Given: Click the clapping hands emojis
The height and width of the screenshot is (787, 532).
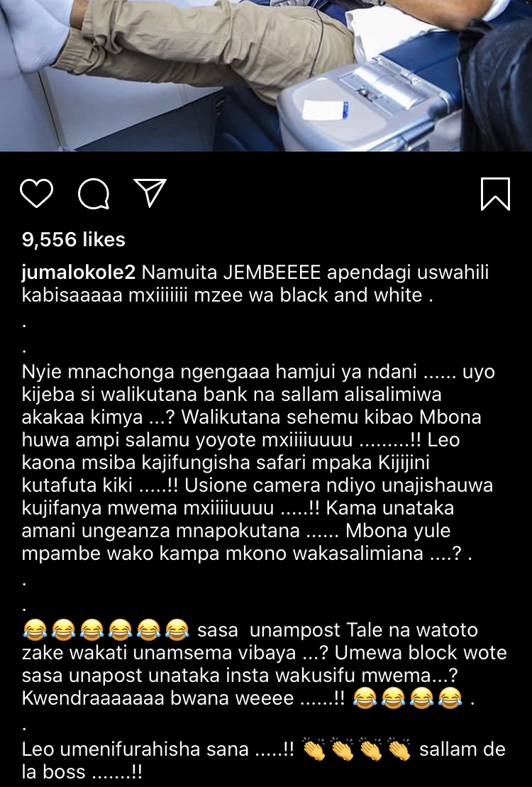Looking at the screenshot, I should coord(358,750).
